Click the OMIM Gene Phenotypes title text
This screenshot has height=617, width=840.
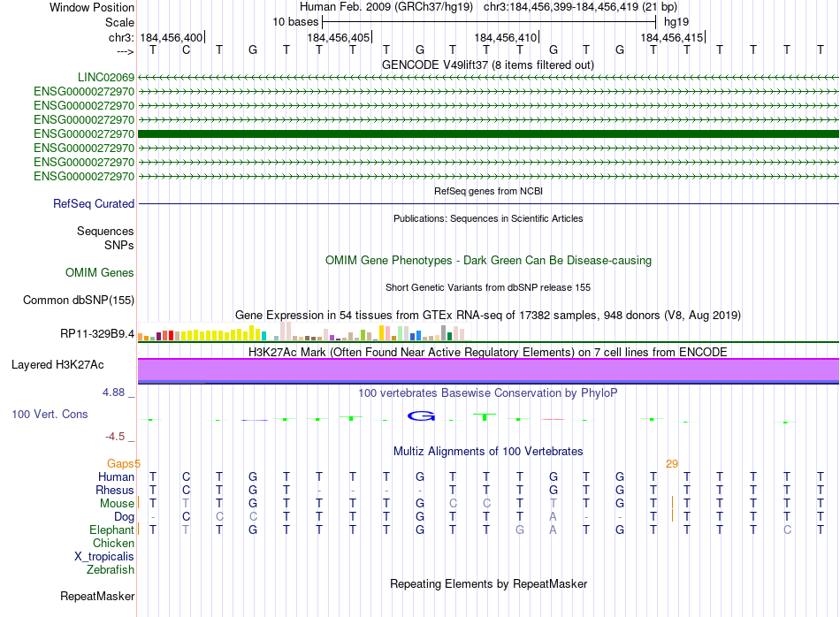488,260
